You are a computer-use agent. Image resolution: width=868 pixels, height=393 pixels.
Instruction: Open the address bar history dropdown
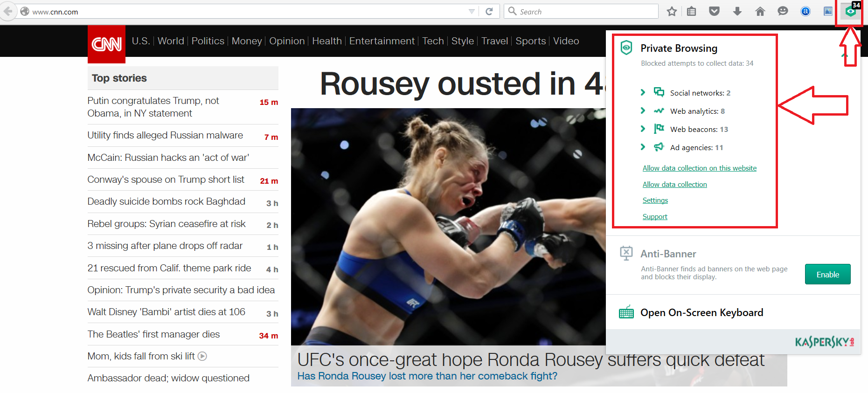coord(472,12)
